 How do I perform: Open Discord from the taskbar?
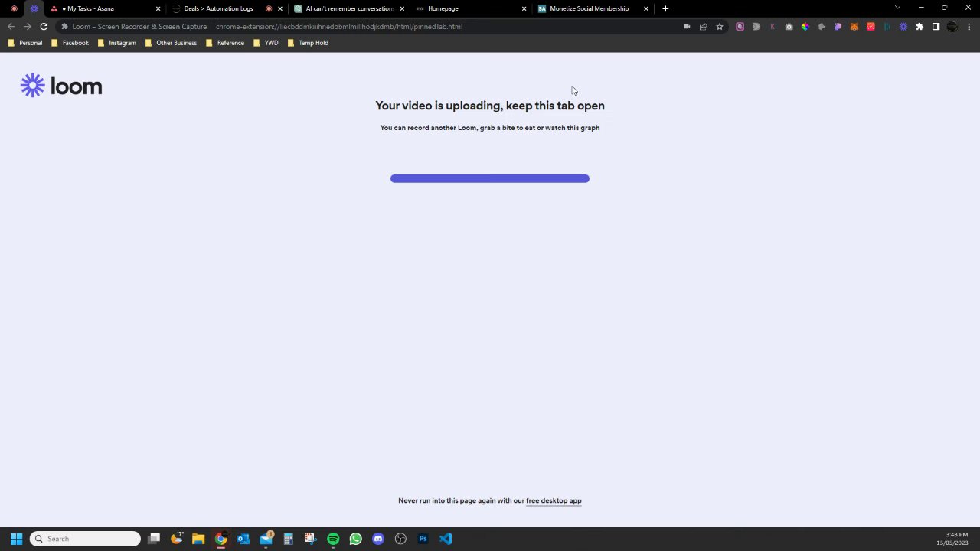point(377,539)
